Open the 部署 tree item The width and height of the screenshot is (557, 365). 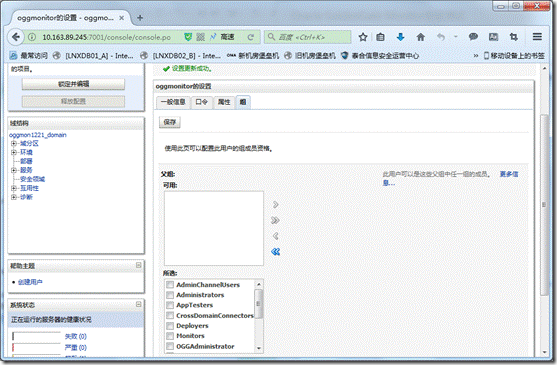(x=26, y=161)
